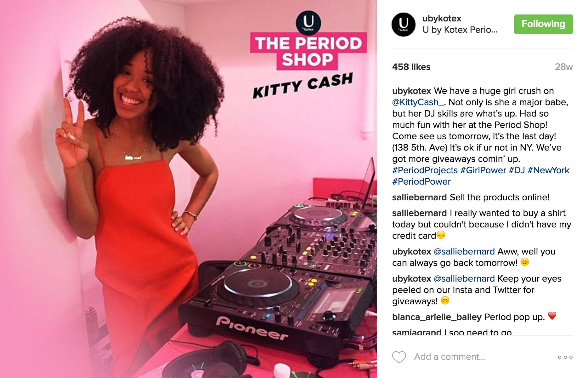The width and height of the screenshot is (588, 378).
Task: Open the ubykotex username in header
Action: [442, 18]
